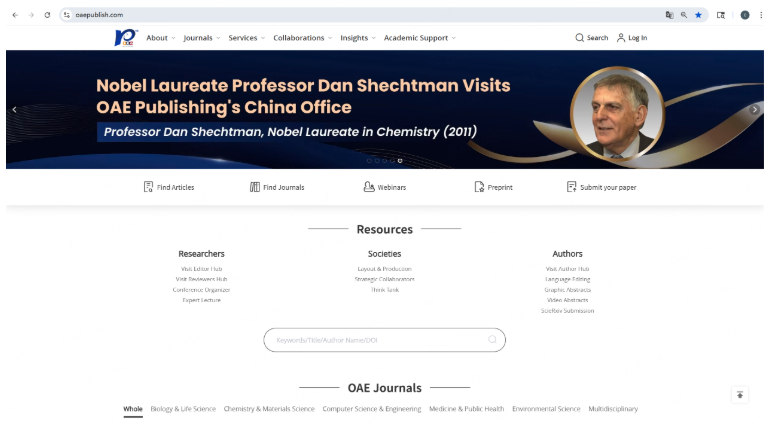Screen dimensions: 770x430
Task: Click Submit your paper link
Action: 607,187
